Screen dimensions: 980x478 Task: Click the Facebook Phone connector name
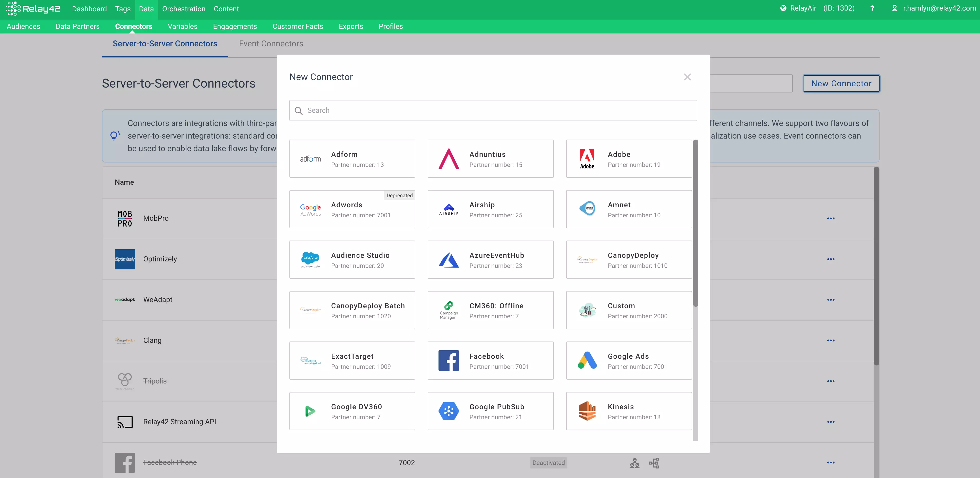(x=170, y=463)
